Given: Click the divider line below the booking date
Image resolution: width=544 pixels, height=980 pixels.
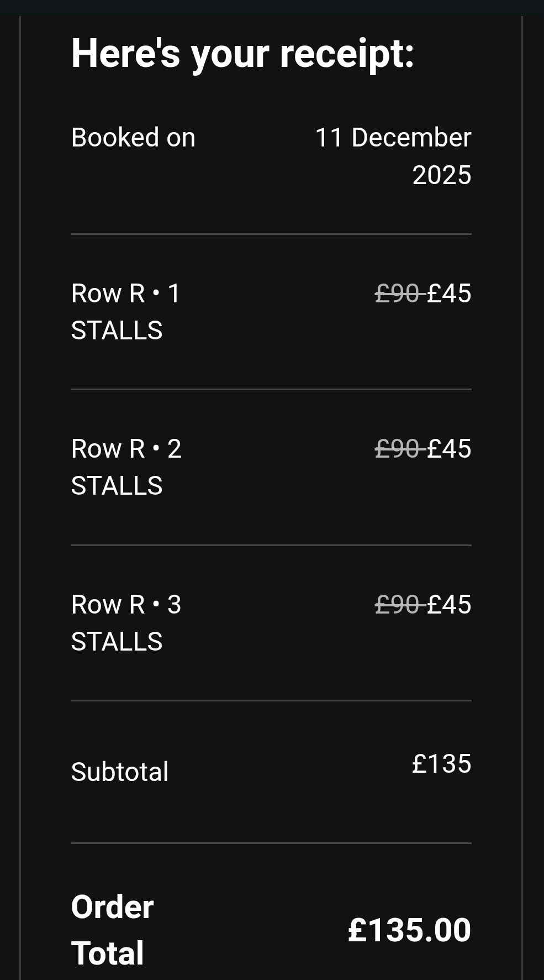Looking at the screenshot, I should click(271, 234).
